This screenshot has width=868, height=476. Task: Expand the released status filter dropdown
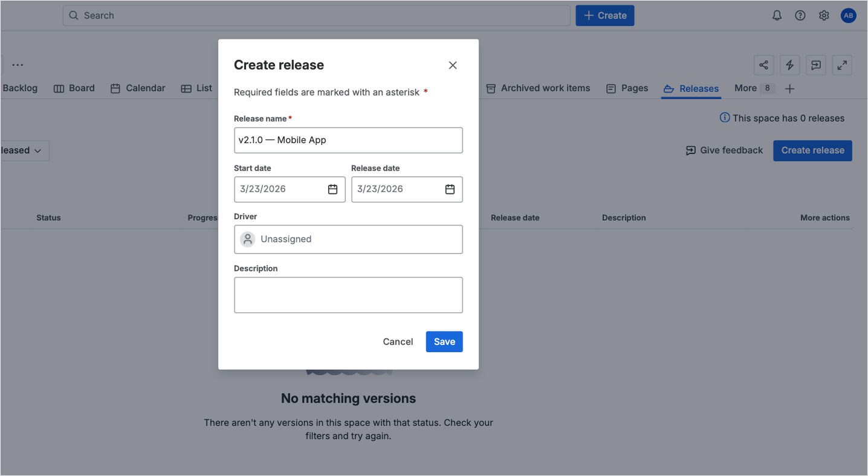tap(23, 150)
